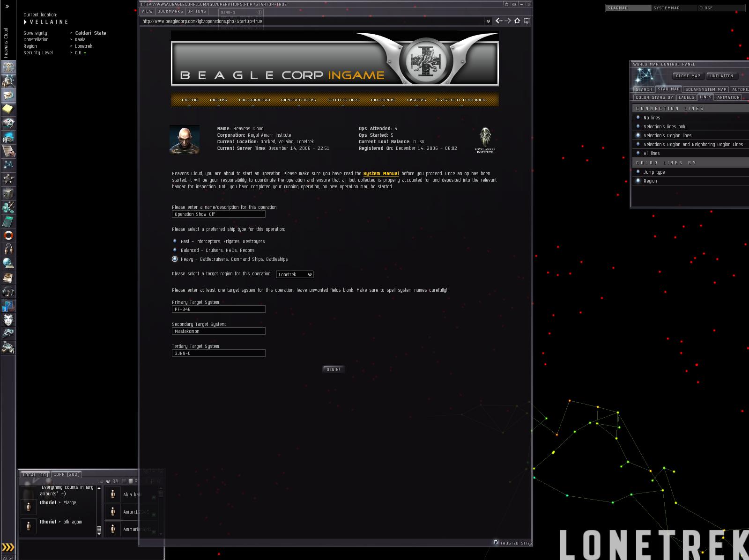Open the target region Lonetrek dropdown

295,274
